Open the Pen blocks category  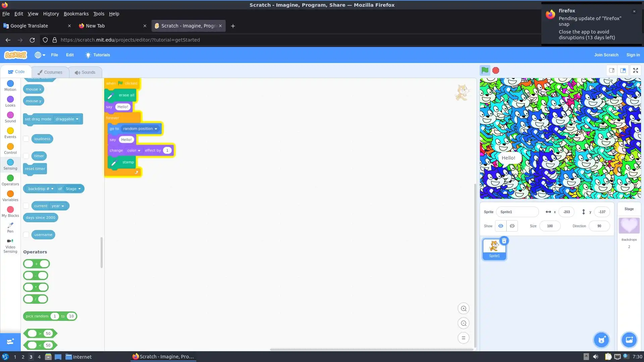pos(10,227)
